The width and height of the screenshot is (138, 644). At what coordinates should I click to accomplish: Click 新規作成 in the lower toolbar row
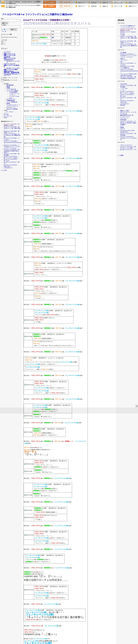(92, 6)
